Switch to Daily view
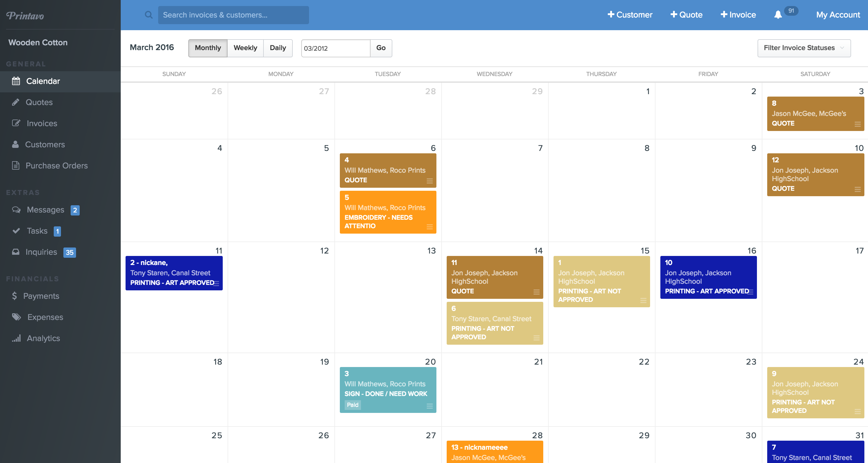The width and height of the screenshot is (868, 463). (278, 48)
